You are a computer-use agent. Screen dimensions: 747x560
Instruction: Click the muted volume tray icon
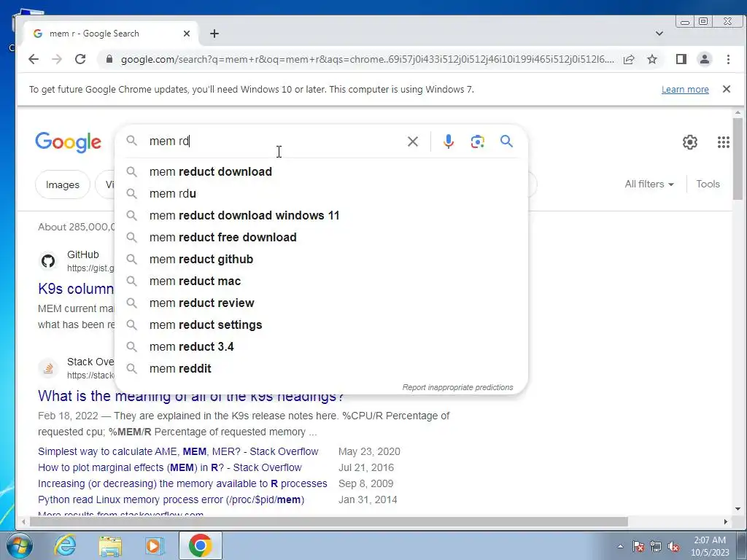[x=673, y=546]
